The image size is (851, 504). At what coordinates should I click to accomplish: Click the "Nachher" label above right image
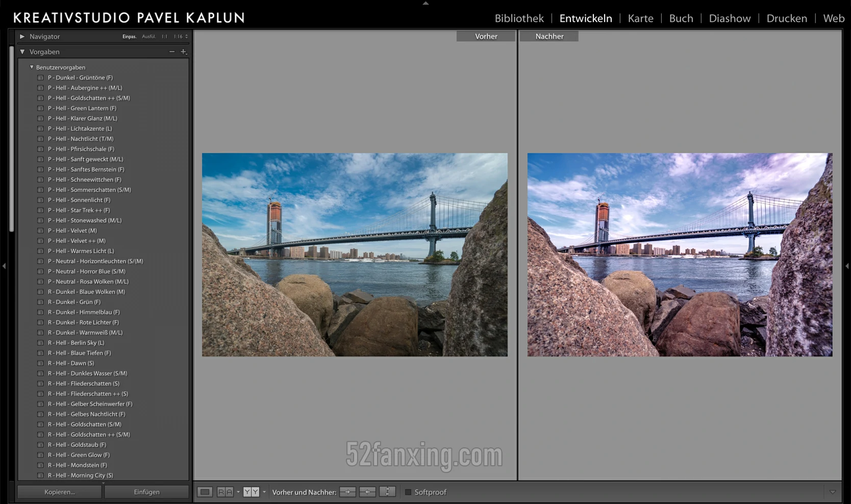[x=549, y=36]
